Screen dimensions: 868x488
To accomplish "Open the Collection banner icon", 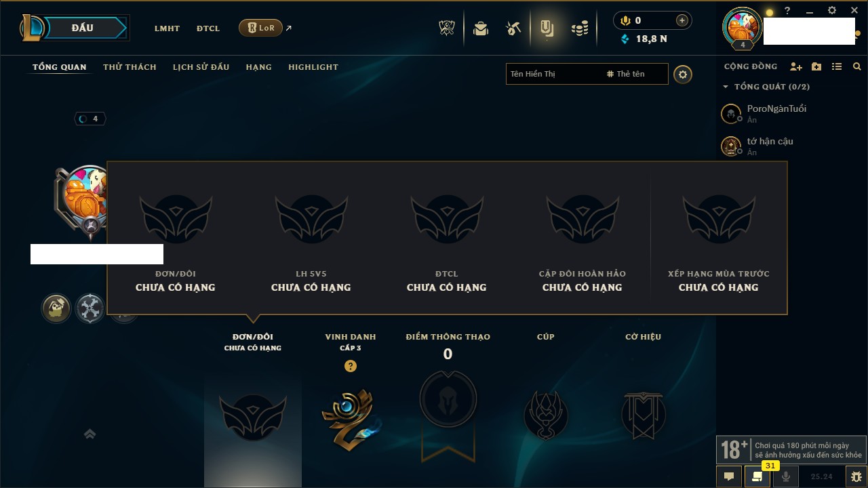I will pos(547,28).
